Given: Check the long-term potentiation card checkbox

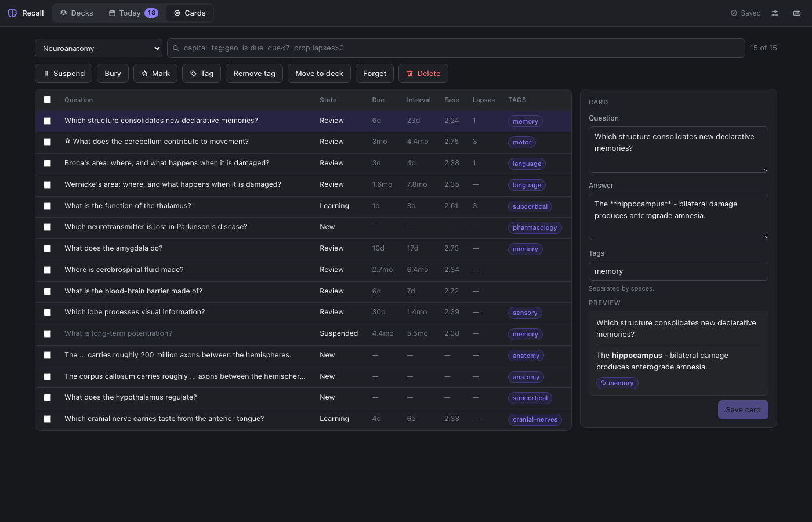Looking at the screenshot, I should point(48,334).
